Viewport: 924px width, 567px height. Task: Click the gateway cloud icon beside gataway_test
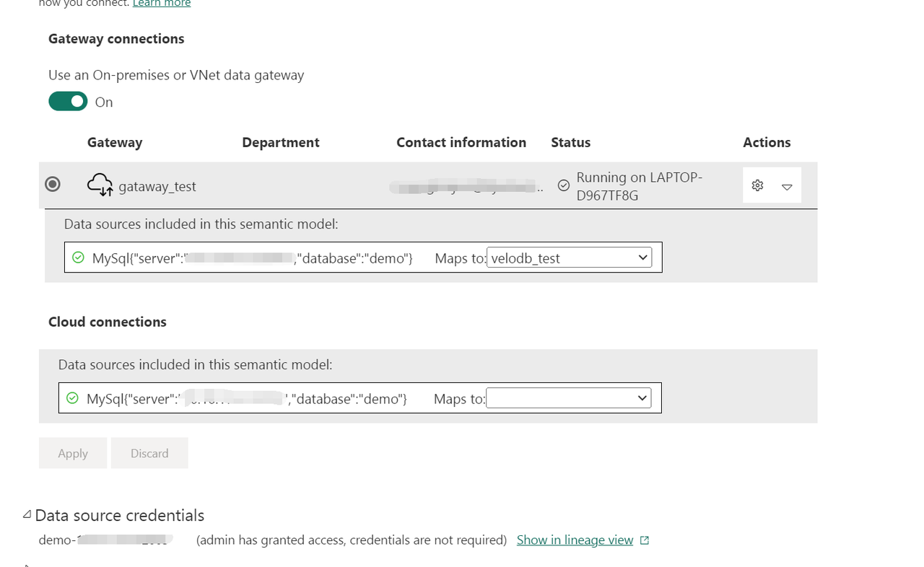(x=100, y=185)
